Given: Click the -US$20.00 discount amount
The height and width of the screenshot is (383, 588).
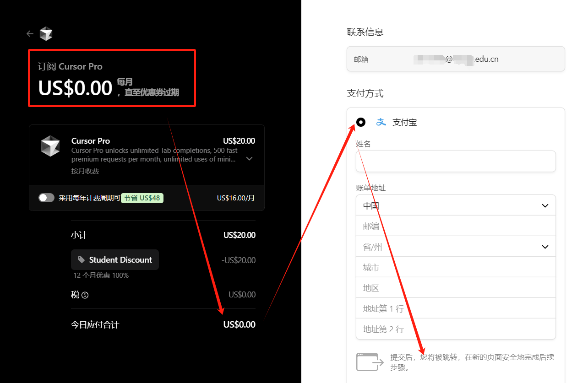Looking at the screenshot, I should point(238,260).
